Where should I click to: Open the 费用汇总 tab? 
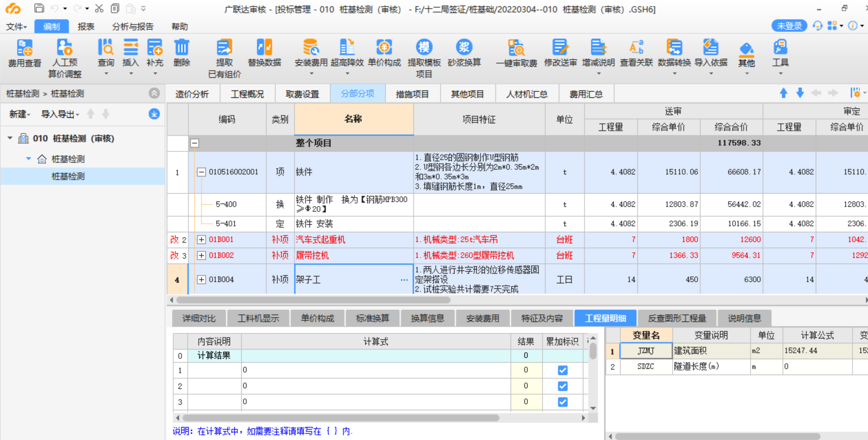586,94
